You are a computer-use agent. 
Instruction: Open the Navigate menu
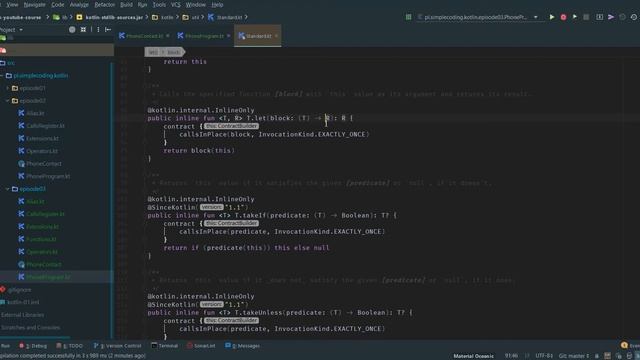point(35,4)
